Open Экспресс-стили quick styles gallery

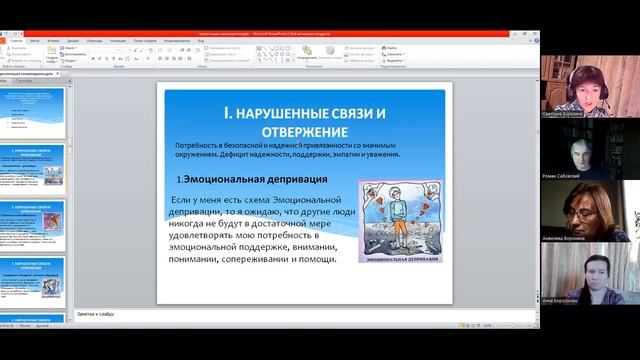click(x=330, y=53)
